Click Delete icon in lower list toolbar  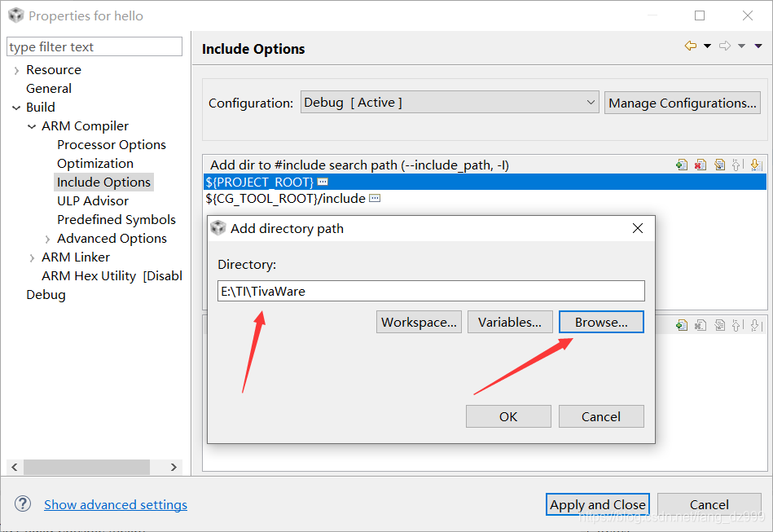pos(701,325)
